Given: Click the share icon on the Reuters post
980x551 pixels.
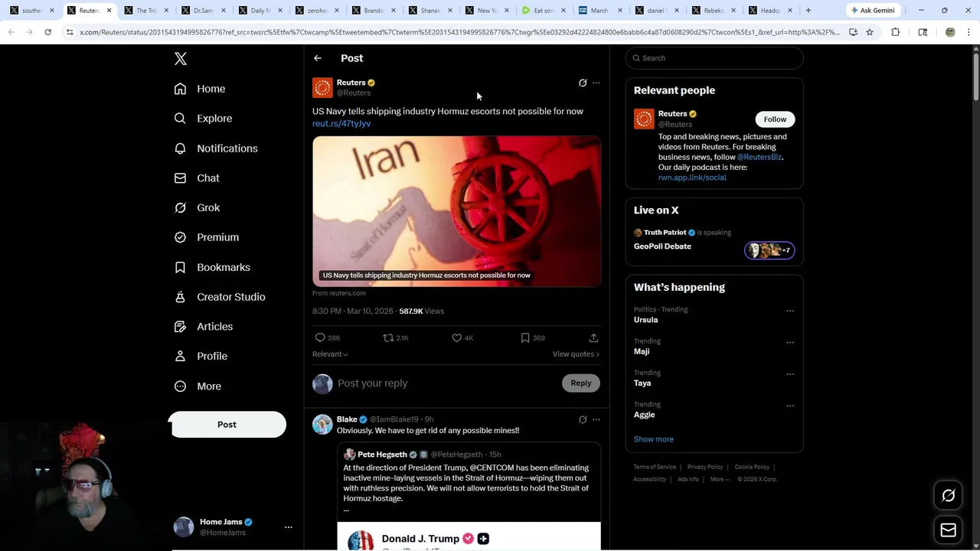Looking at the screenshot, I should coord(593,337).
